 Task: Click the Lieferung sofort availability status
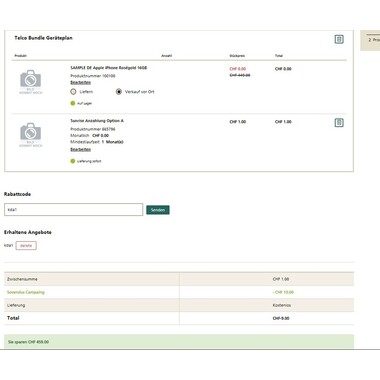[x=86, y=161]
